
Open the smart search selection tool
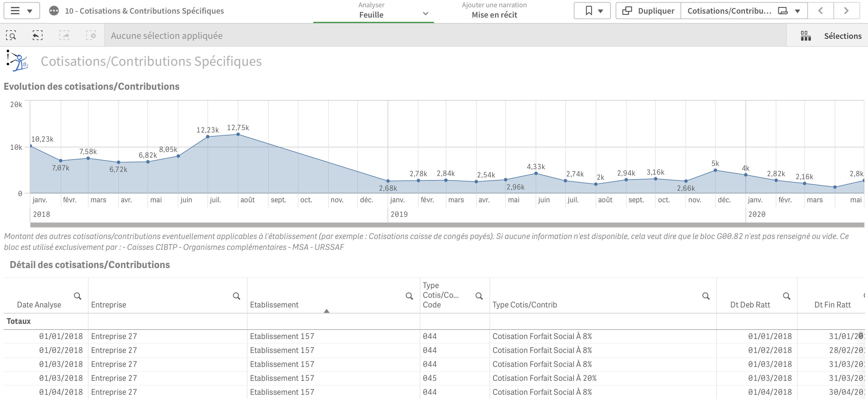(x=11, y=35)
